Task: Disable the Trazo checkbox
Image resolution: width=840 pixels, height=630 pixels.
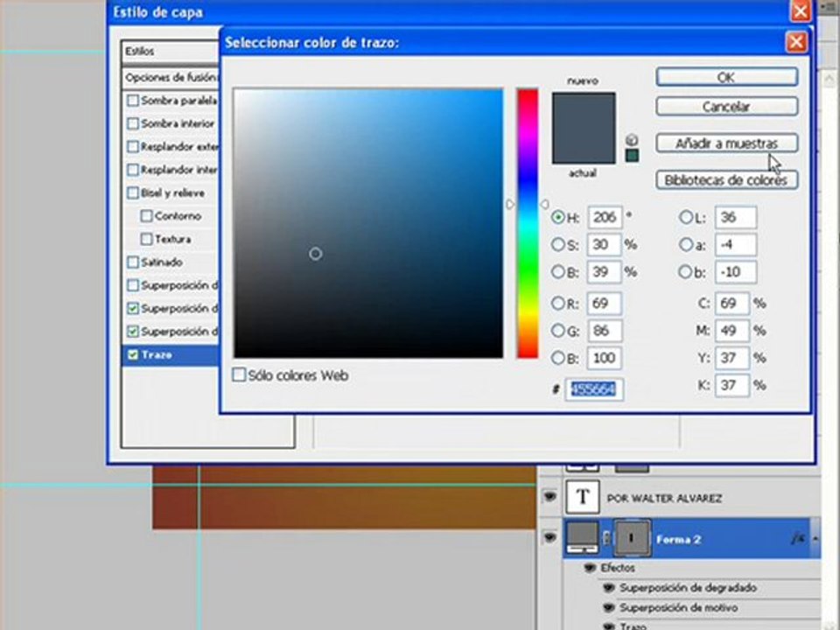Action: 133,354
